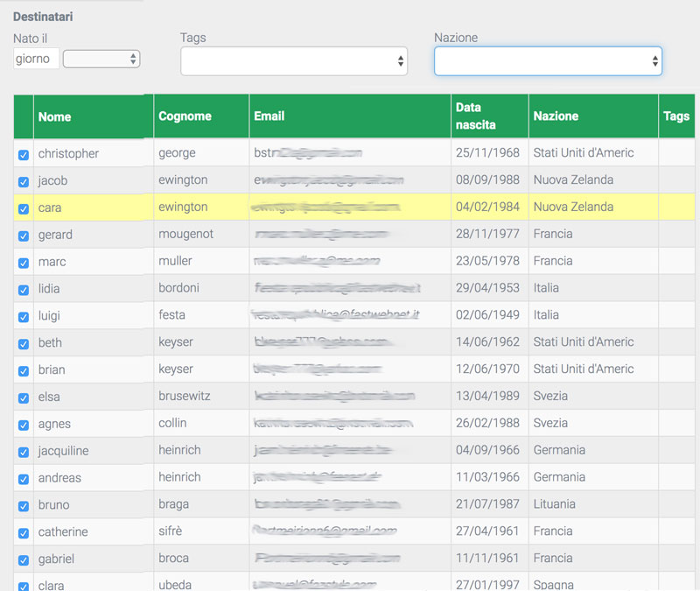700x591 pixels.
Task: Sort by the Cognome column header
Action: (201, 116)
